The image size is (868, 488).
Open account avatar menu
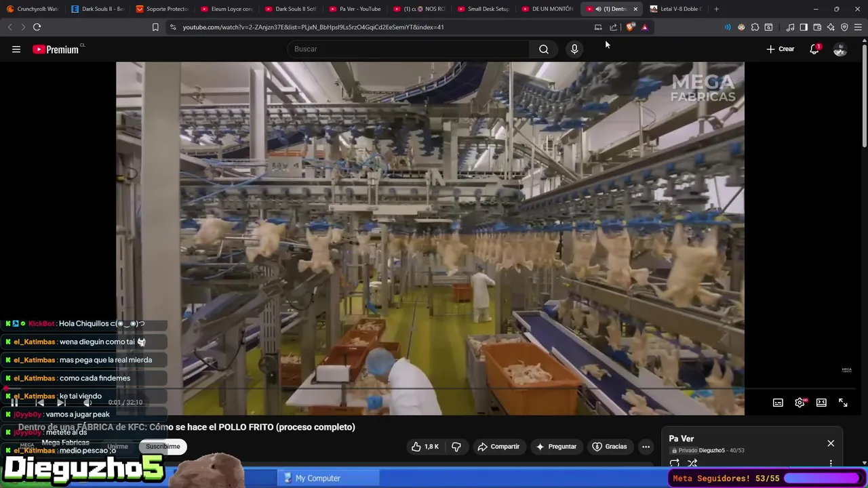(x=840, y=49)
